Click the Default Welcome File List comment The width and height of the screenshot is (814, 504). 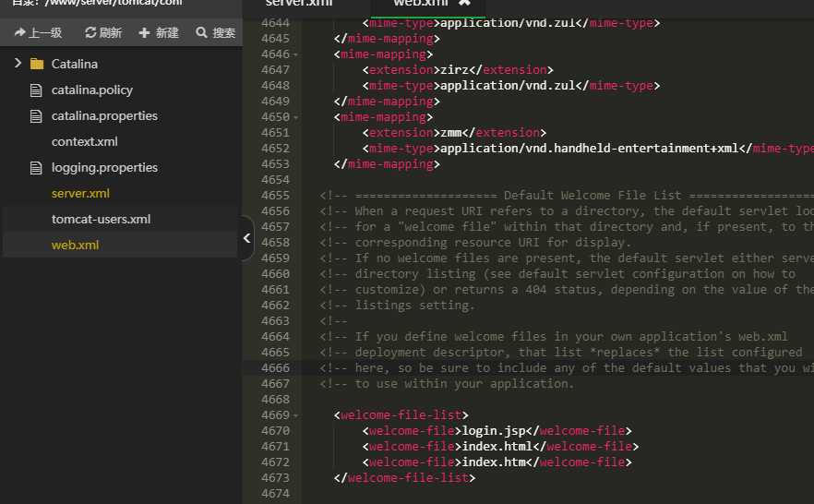pos(593,196)
